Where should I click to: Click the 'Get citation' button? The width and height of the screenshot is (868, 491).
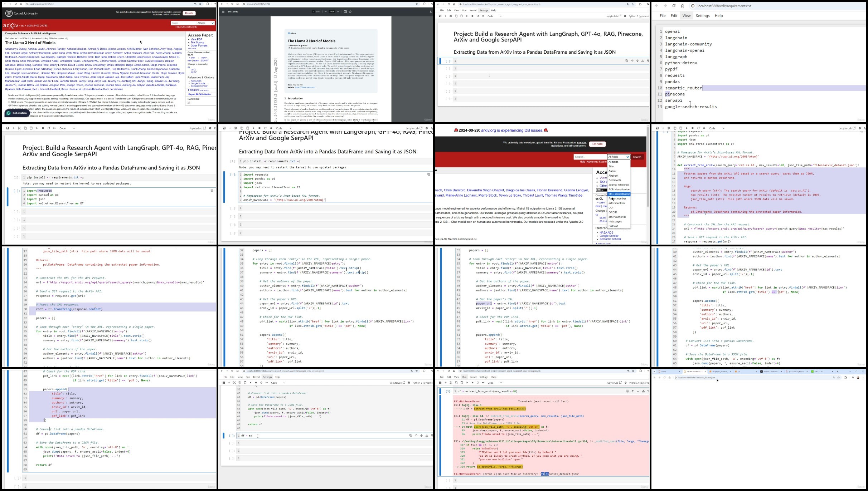17,113
